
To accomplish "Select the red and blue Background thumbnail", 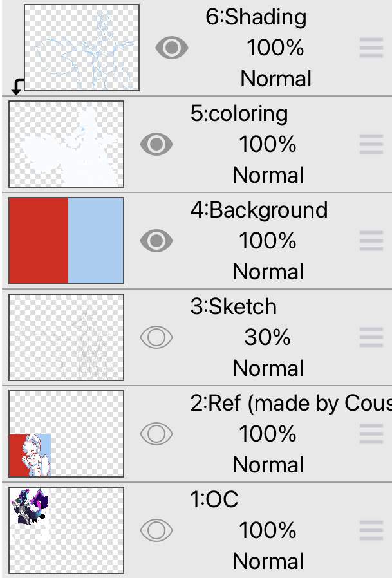I will click(66, 241).
